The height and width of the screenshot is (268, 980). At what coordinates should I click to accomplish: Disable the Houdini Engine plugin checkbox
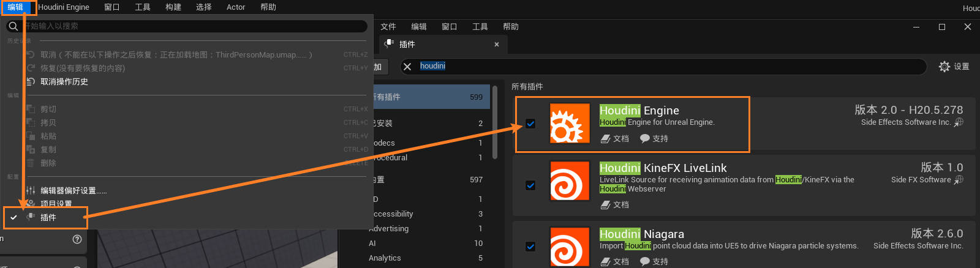pos(530,124)
